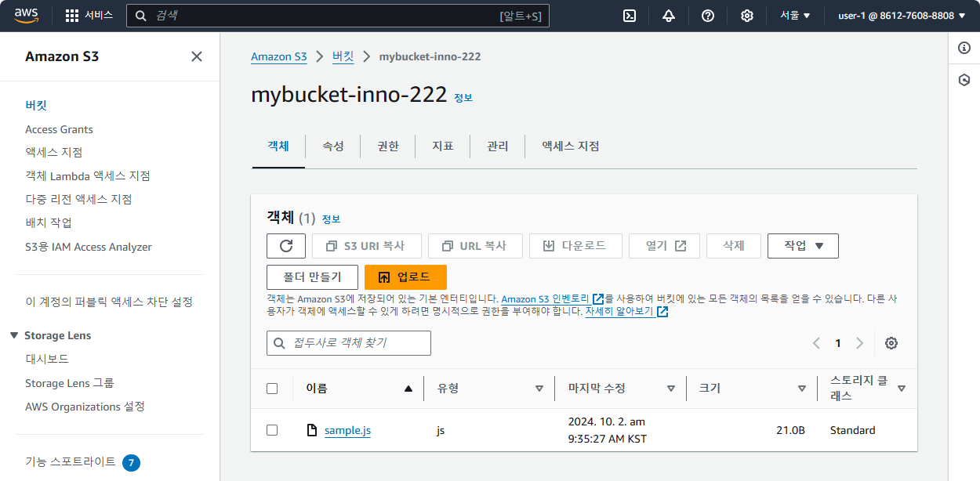Refresh the objects list
980x481 pixels.
(x=286, y=246)
